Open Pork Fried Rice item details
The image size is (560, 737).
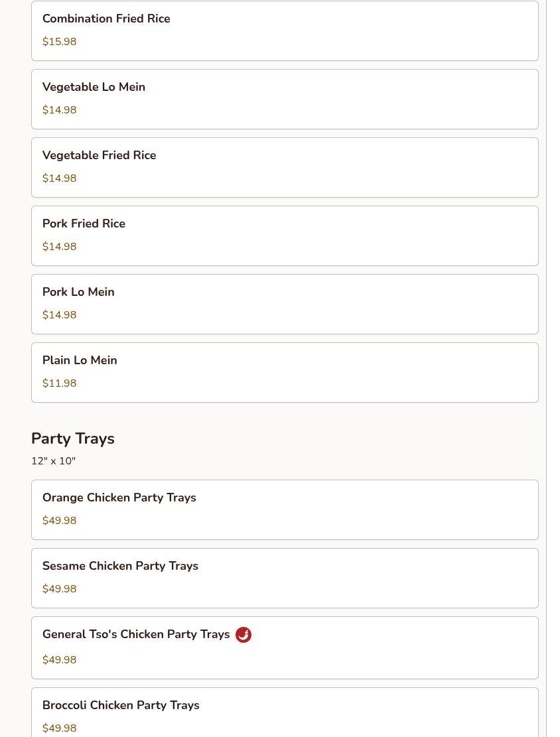tap(285, 235)
